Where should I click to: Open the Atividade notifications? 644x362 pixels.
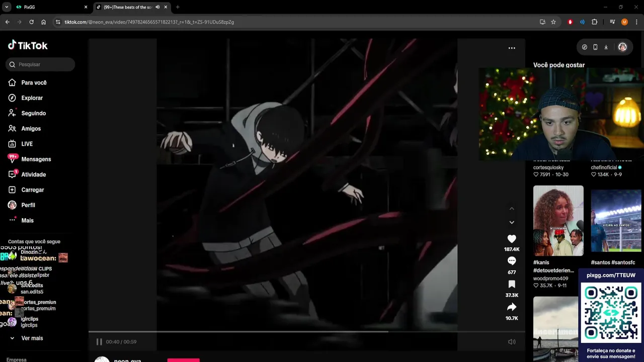(27, 174)
